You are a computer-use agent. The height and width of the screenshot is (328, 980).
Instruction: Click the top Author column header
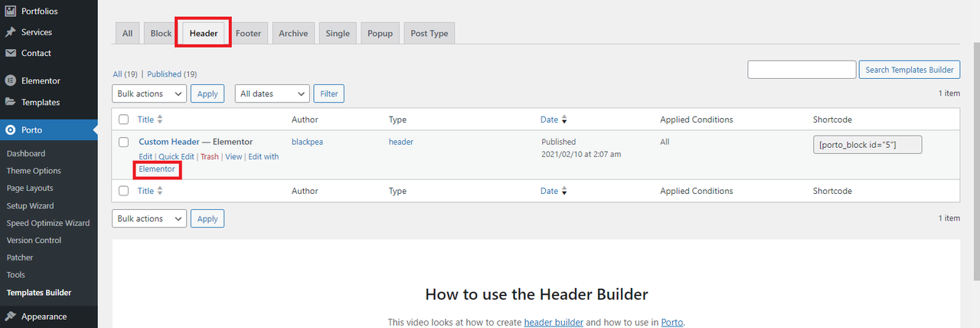coord(305,120)
